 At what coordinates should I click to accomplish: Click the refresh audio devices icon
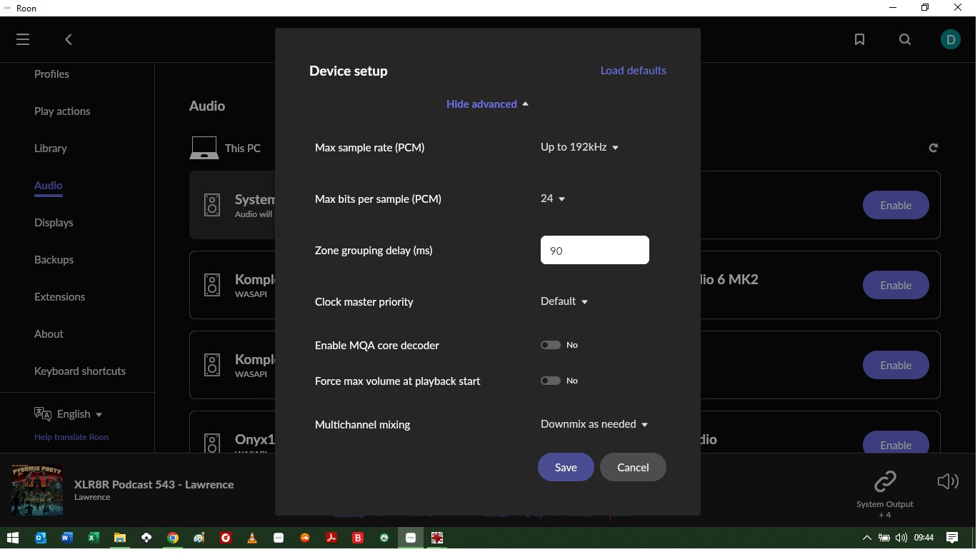(x=933, y=148)
